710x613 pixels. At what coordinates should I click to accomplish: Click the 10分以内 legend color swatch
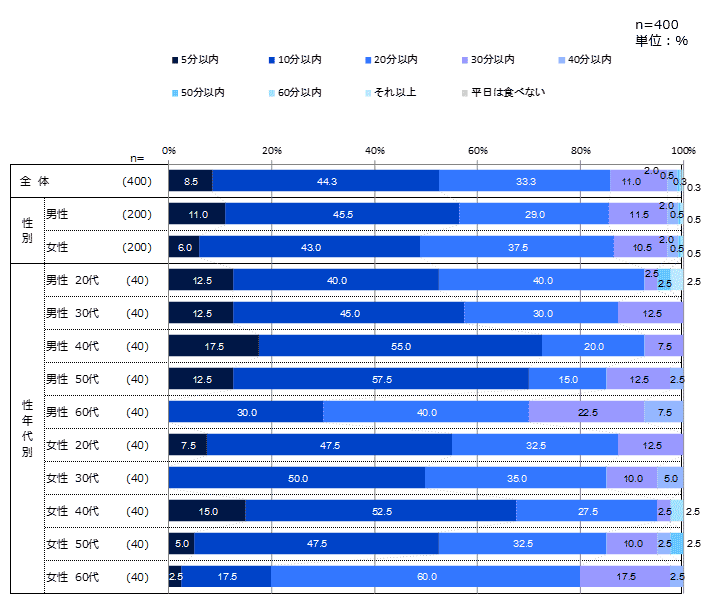pos(273,61)
